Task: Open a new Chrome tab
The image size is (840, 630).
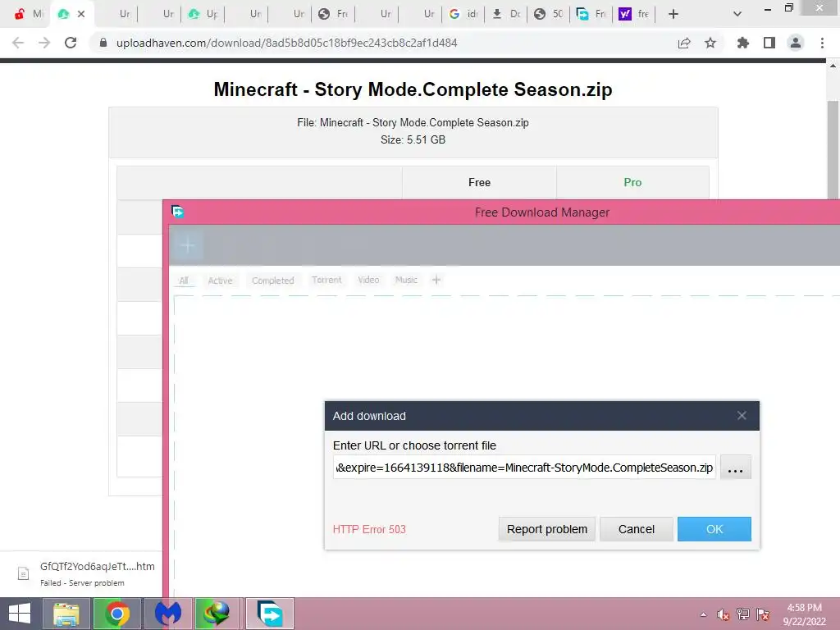Action: pos(673,14)
